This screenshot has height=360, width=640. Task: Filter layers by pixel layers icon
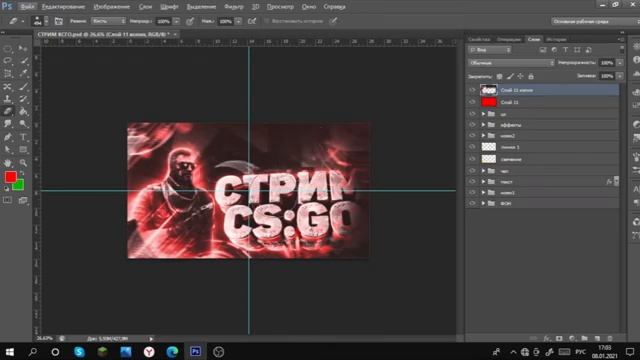pos(542,50)
